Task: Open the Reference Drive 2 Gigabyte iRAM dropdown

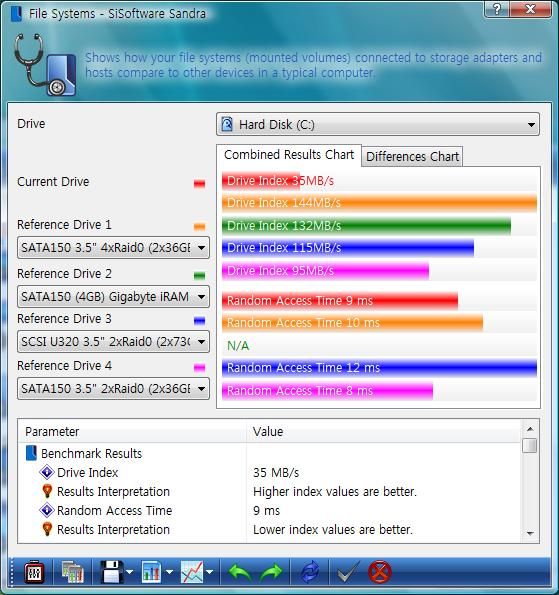Action: pos(113,296)
